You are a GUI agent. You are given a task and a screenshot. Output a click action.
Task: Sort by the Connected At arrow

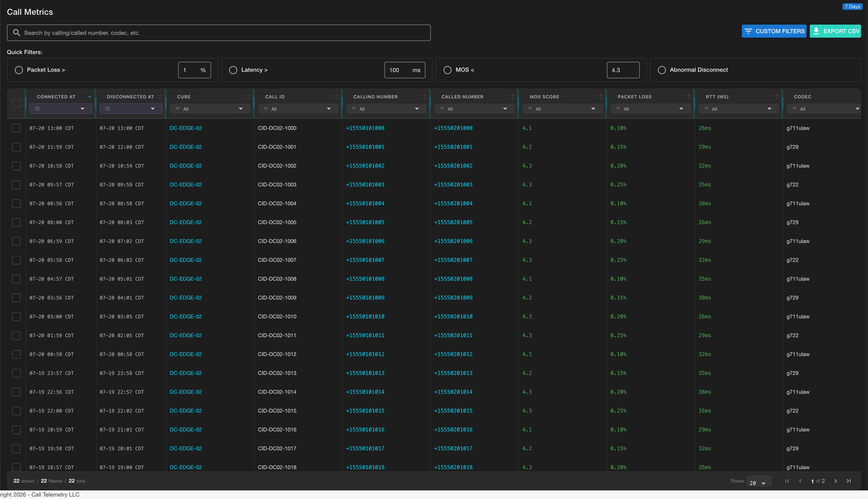(90, 97)
